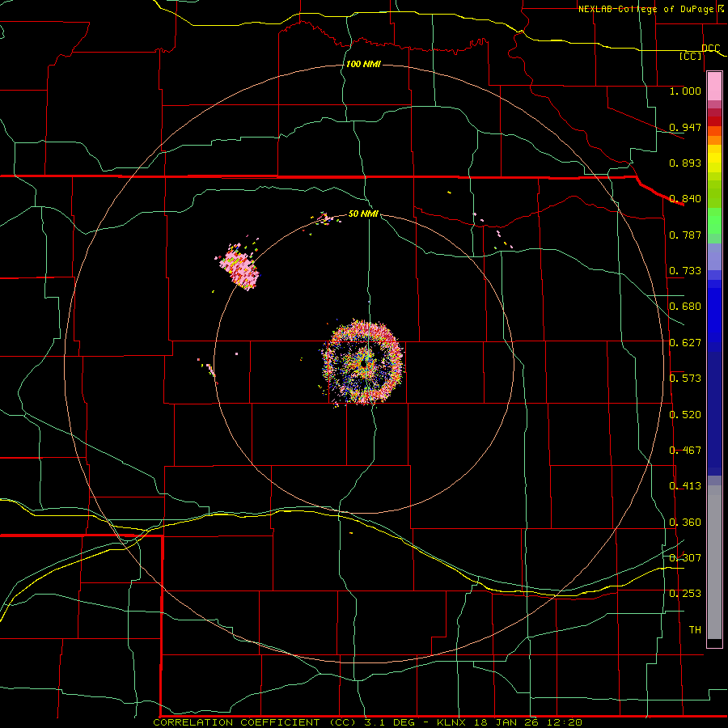Click the radar site center in the echo ring
This screenshot has width=728, height=728.
[x=365, y=365]
